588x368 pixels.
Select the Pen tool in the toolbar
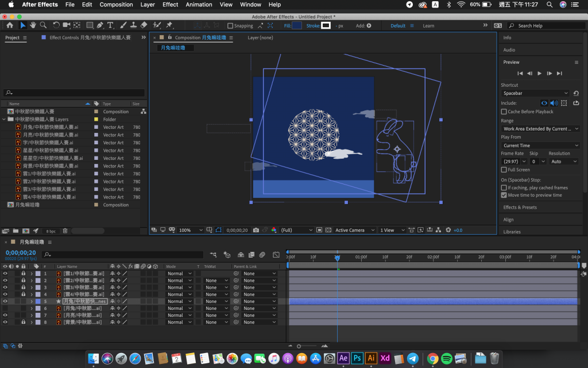(100, 25)
